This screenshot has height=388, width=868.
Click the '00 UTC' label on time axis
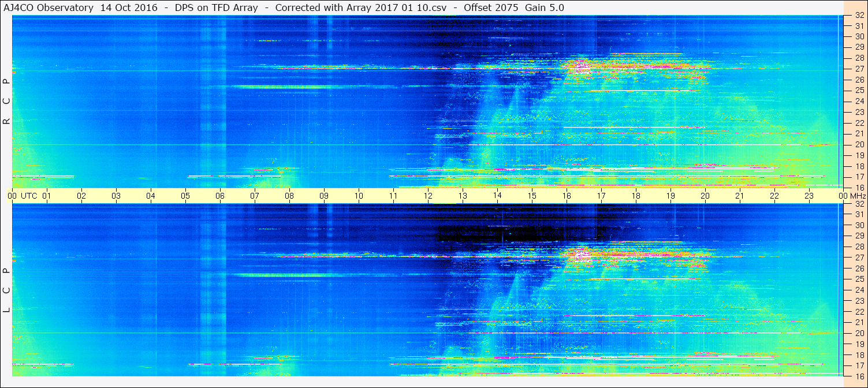(22, 196)
